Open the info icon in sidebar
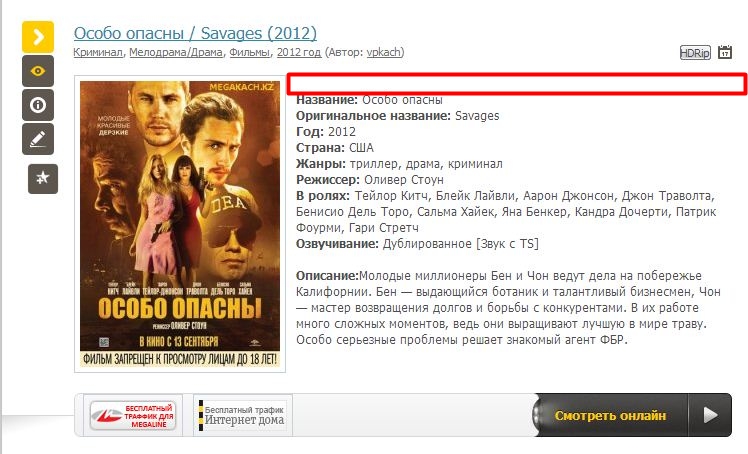Viewport: 748px width, 454px height. pyautogui.click(x=38, y=105)
